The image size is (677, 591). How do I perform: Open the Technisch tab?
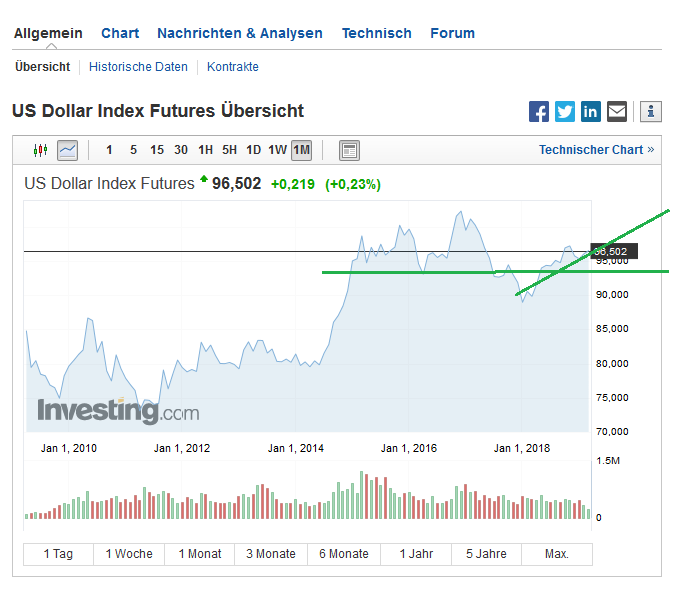[377, 33]
